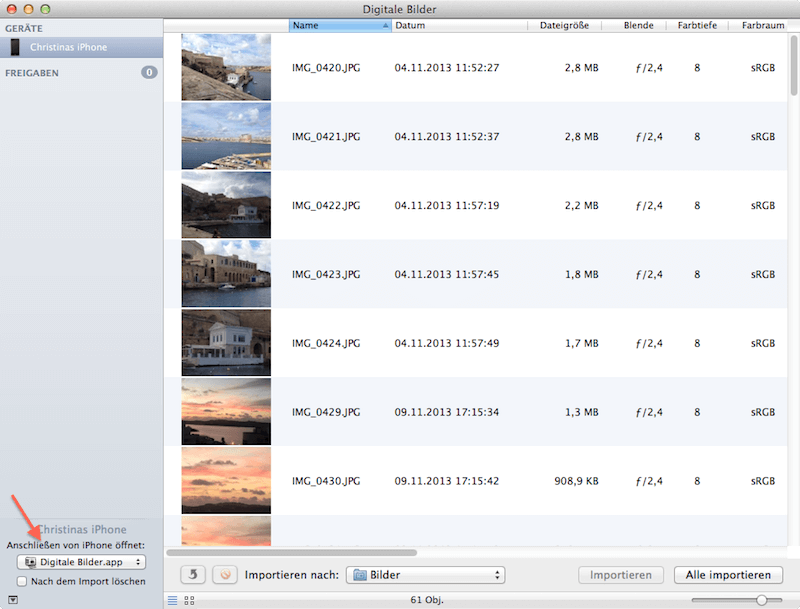Image resolution: width=800 pixels, height=609 pixels.
Task: Select 'Christinas iPhone' in the device list
Action: pos(68,47)
